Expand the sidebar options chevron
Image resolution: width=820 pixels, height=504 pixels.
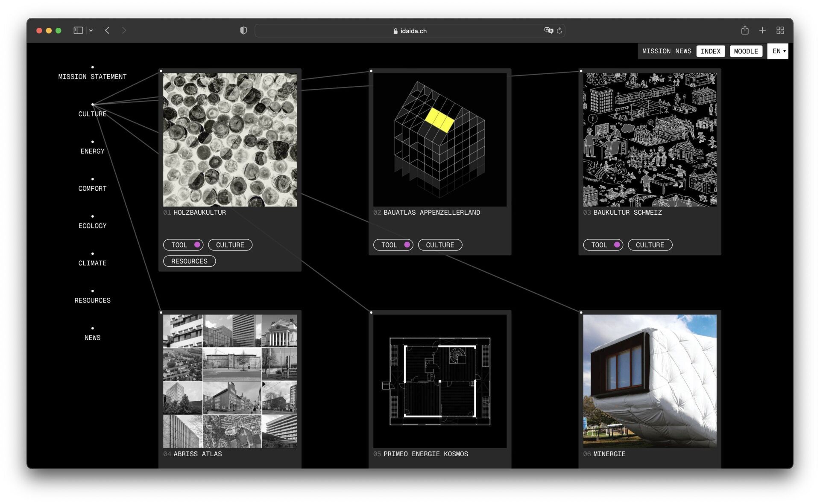[x=91, y=30]
